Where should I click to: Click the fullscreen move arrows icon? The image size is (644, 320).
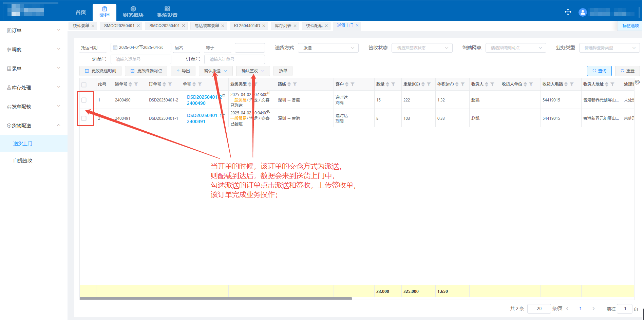point(568,12)
